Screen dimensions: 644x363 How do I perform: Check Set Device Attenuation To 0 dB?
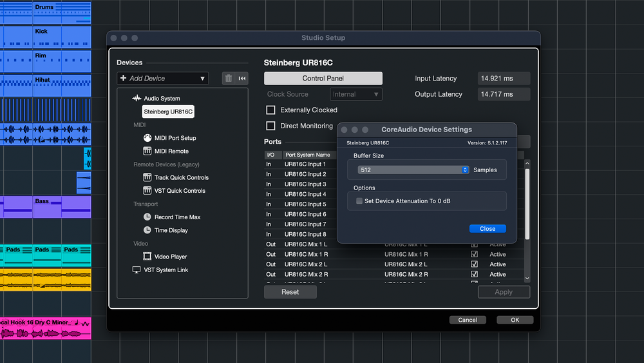[359, 201]
